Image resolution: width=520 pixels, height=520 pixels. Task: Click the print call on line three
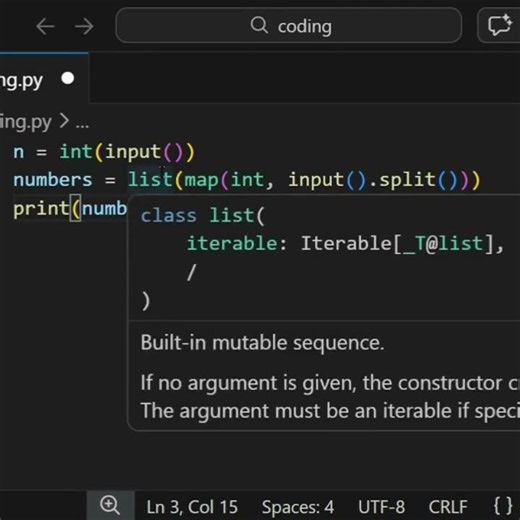pos(41,209)
